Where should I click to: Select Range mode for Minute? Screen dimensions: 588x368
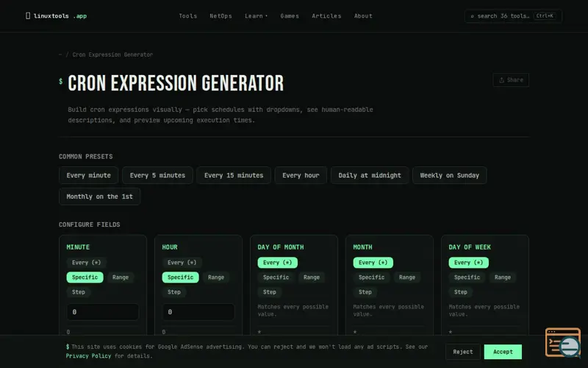tap(121, 277)
